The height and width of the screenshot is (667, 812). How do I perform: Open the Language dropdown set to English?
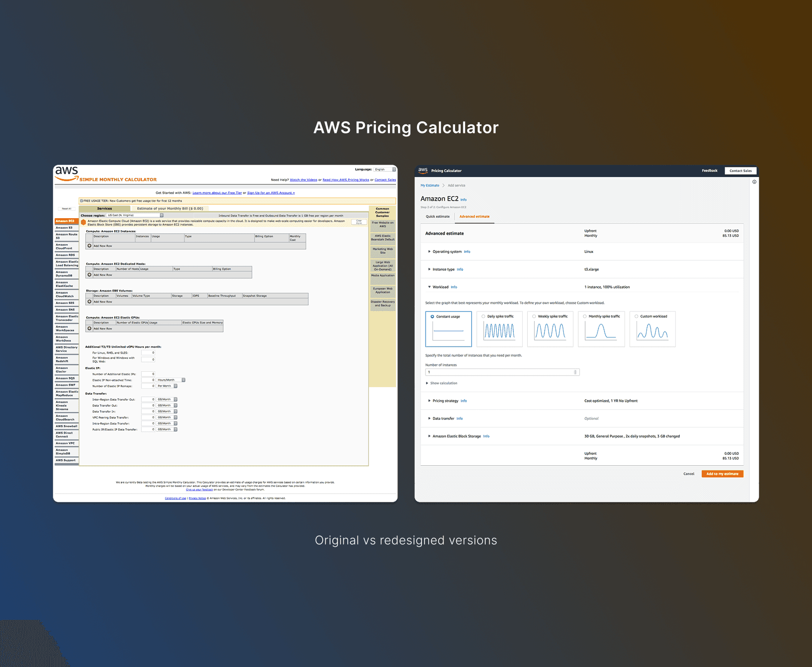click(385, 170)
